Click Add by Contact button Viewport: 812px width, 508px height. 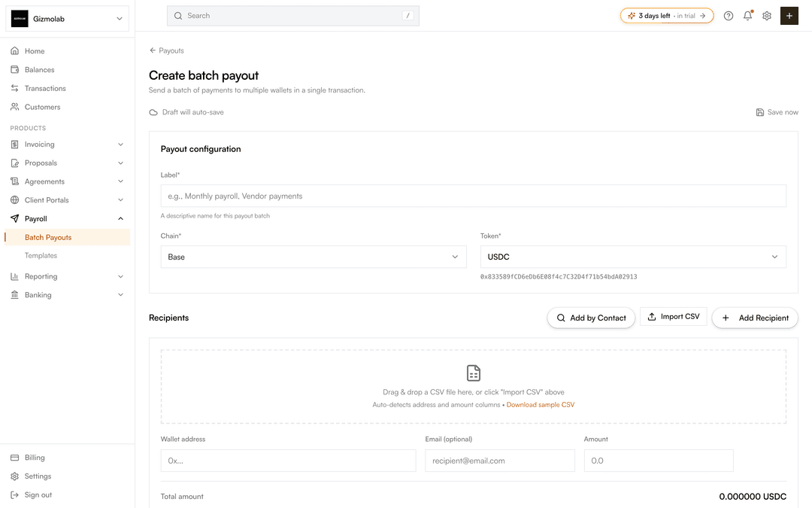click(x=591, y=318)
